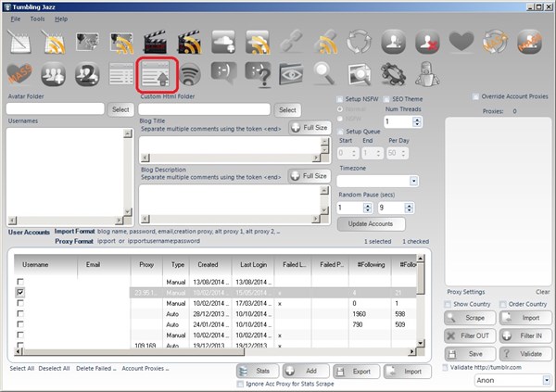Click the photo with RSS feed icon
The height and width of the screenshot is (392, 556).
pyautogui.click(x=121, y=42)
